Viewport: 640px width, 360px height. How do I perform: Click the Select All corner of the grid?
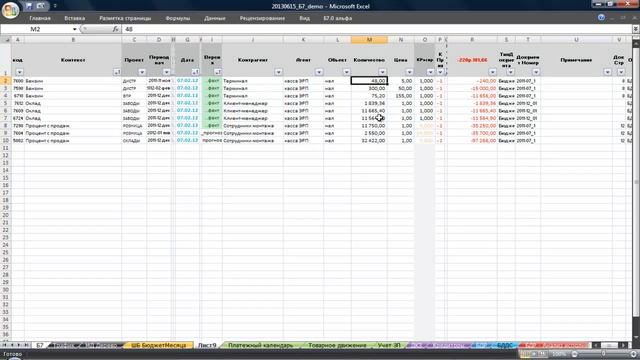[x=6, y=40]
